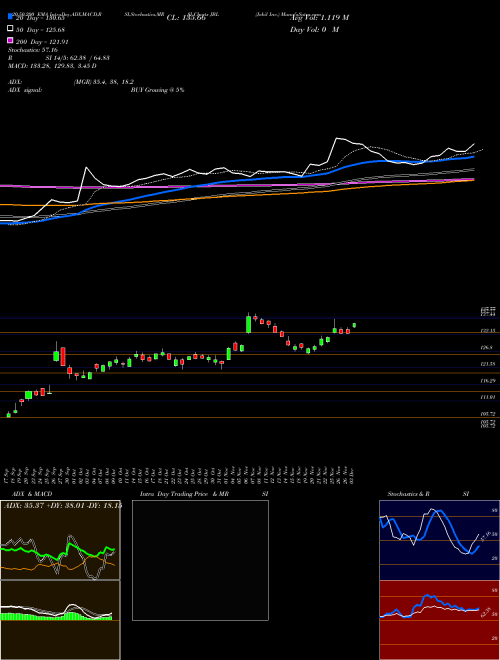Click the ADX indicator chart panel

point(60,540)
